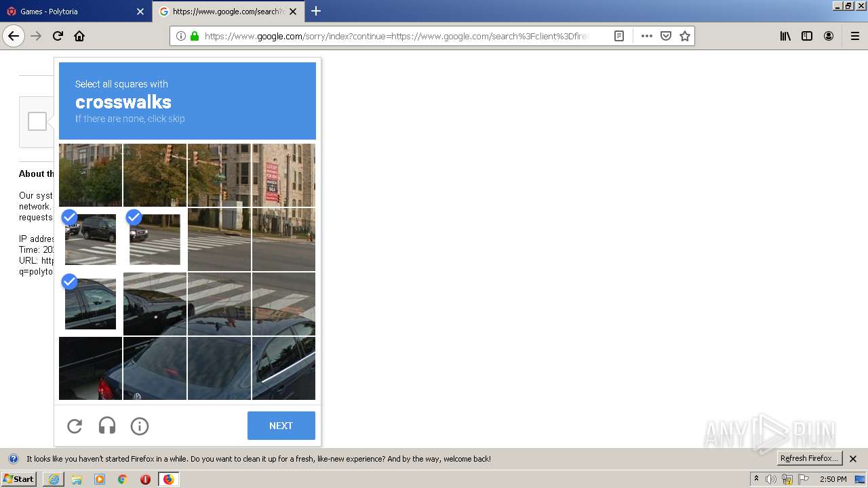Show captcha help information
Screen dimensions: 868x488
click(x=140, y=426)
